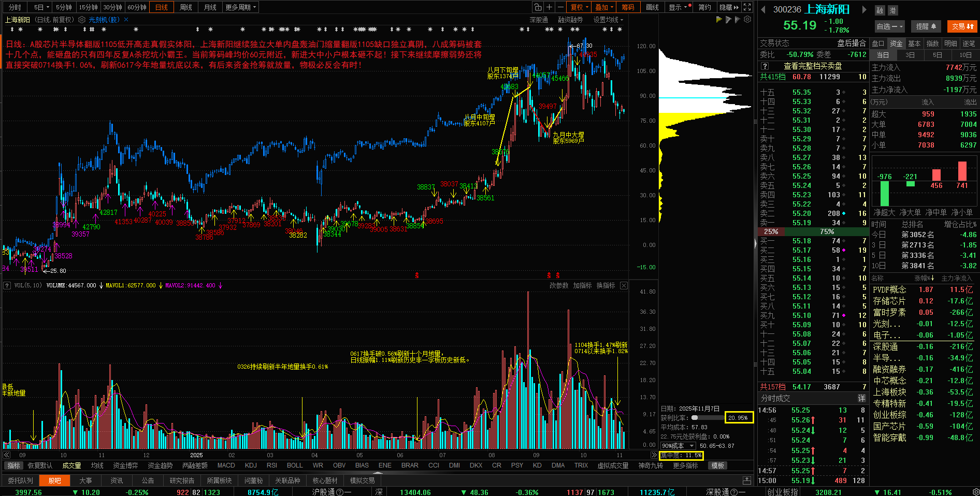This screenshot has width=980, height=496.
Task: Select the MACD indicator tab
Action: (x=226, y=465)
